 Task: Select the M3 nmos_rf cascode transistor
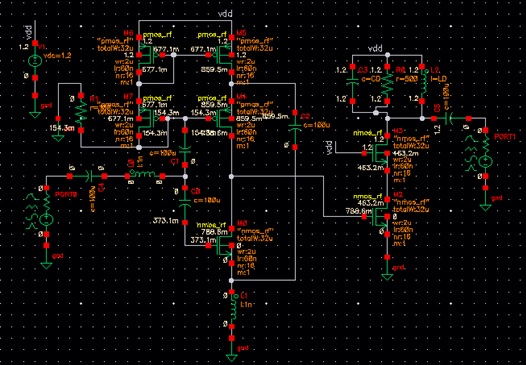pos(378,153)
